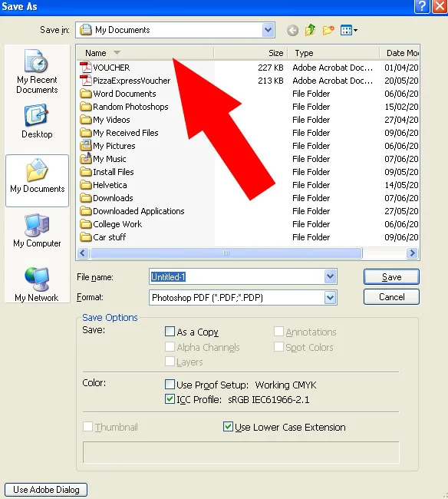Expand the File name dropdown arrow
The width and height of the screenshot is (448, 499).
[x=331, y=276]
